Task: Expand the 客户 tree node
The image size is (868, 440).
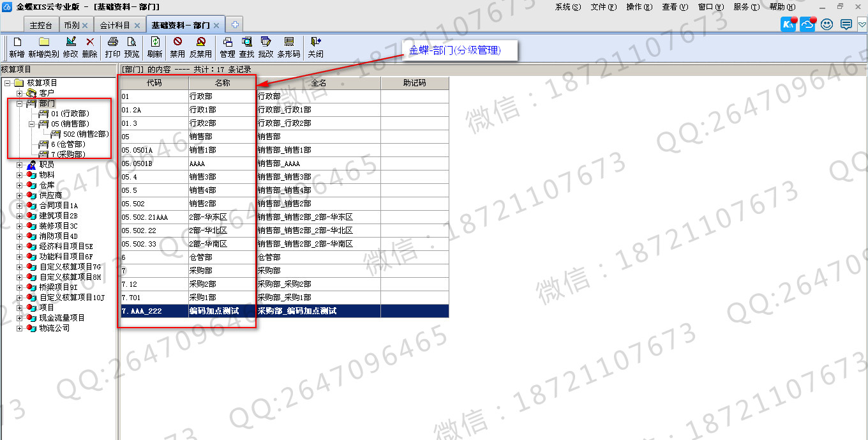Action: tap(20, 93)
